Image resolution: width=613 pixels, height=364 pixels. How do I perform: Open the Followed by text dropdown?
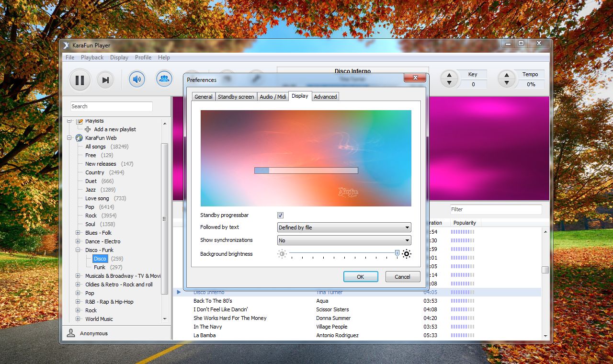click(x=344, y=227)
